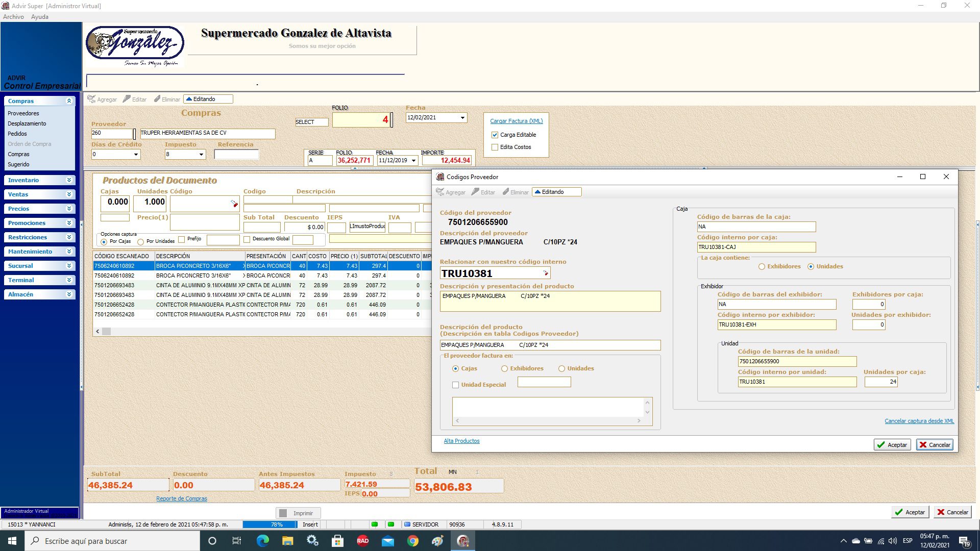Open Días de Crédito dropdown
980x551 pixels.
click(x=136, y=154)
